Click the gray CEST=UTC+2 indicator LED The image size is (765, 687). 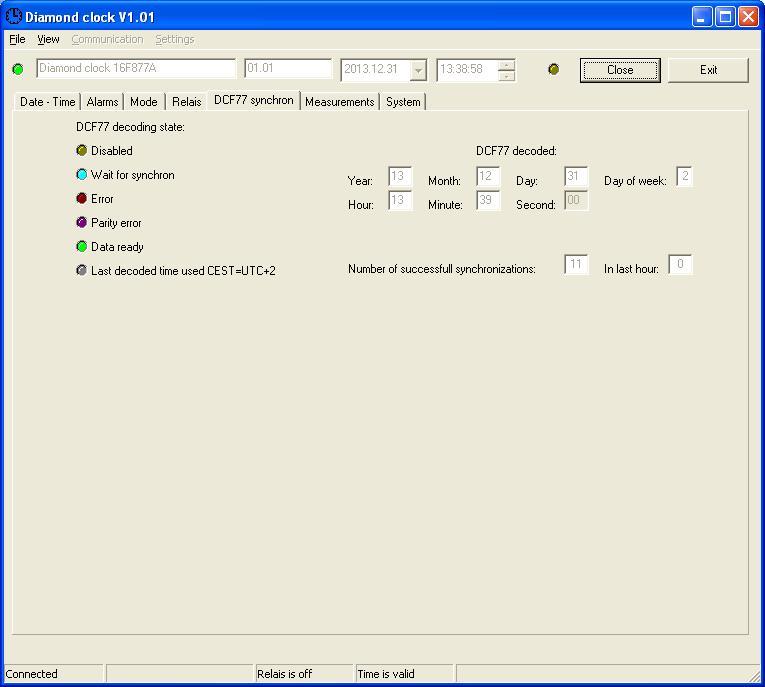tap(81, 270)
